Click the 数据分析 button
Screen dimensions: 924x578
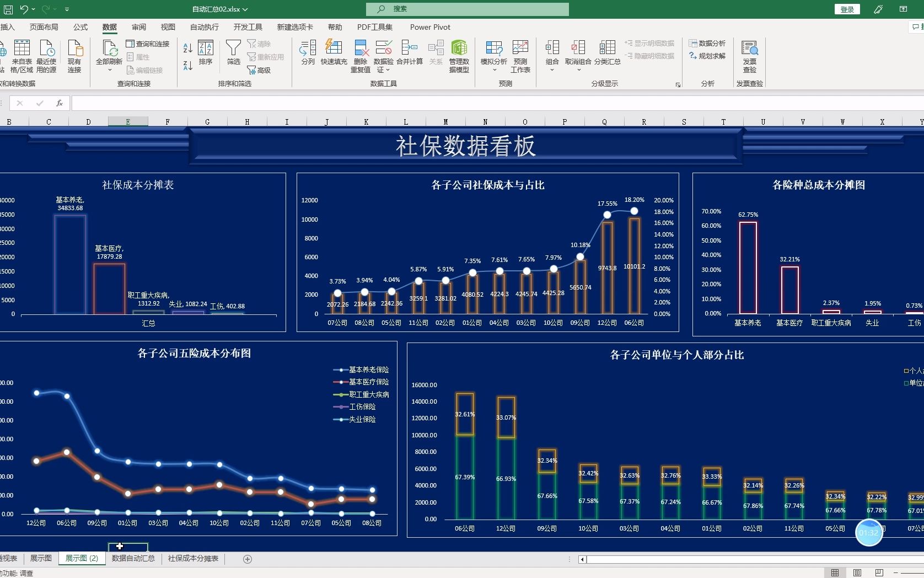(707, 43)
